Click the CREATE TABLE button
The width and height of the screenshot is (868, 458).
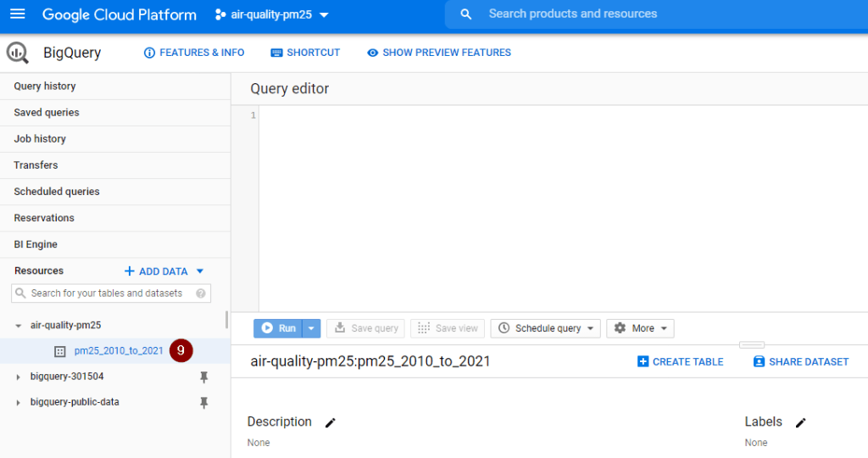[x=680, y=361]
